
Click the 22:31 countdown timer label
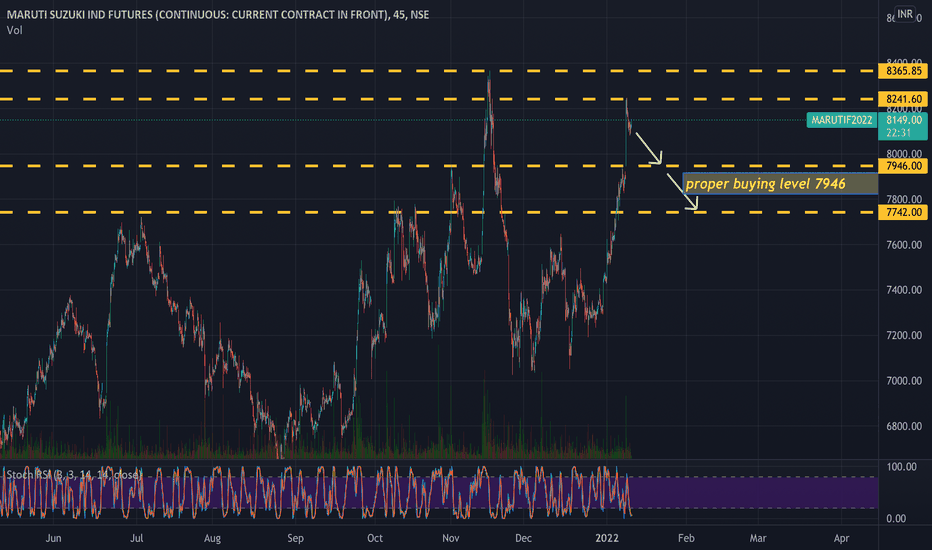tap(898, 133)
